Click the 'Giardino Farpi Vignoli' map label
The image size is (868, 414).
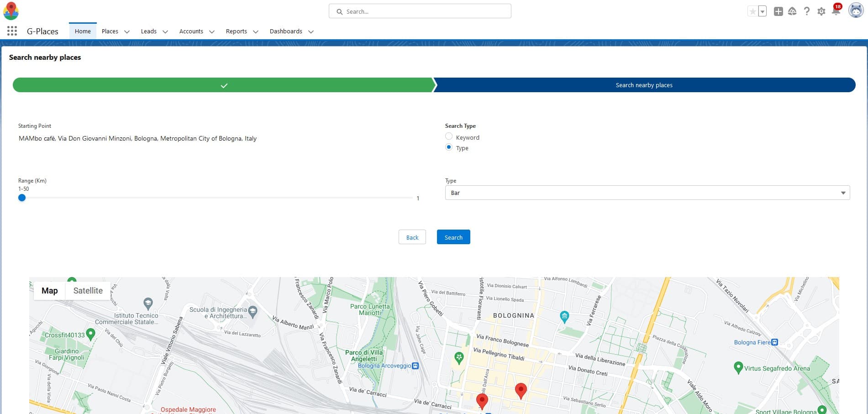click(67, 354)
